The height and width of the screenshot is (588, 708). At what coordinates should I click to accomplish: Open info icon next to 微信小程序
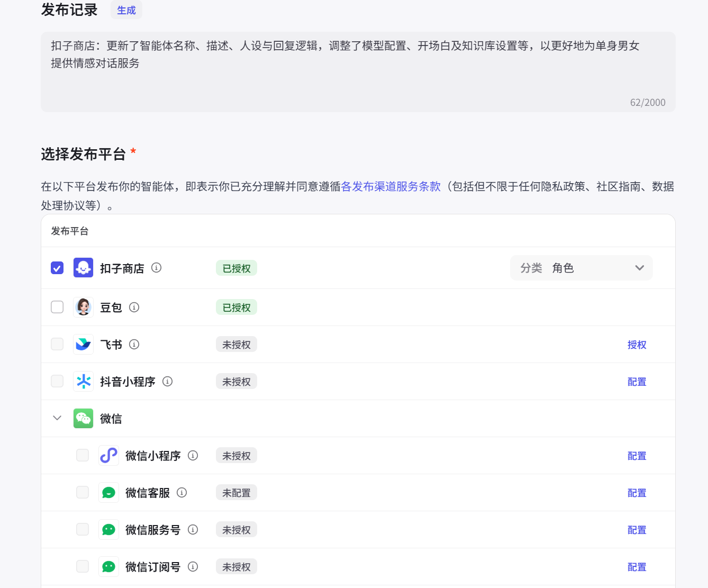pyautogui.click(x=193, y=455)
